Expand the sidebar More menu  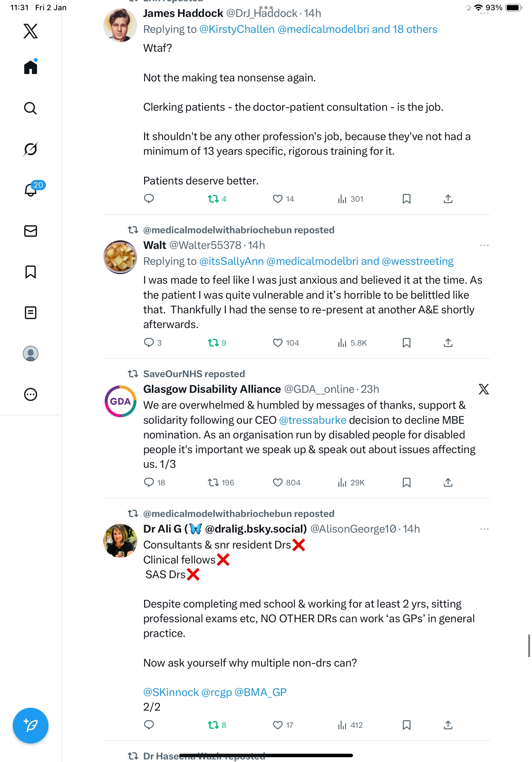point(31,395)
